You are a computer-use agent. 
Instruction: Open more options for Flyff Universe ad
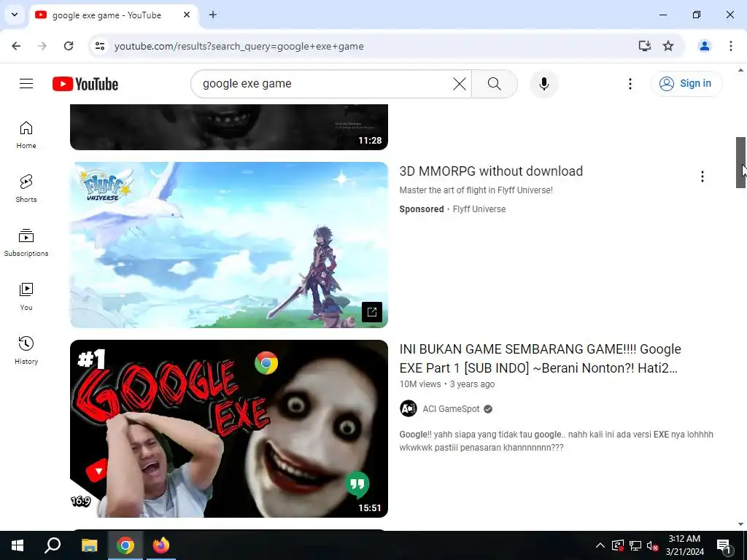pyautogui.click(x=702, y=176)
